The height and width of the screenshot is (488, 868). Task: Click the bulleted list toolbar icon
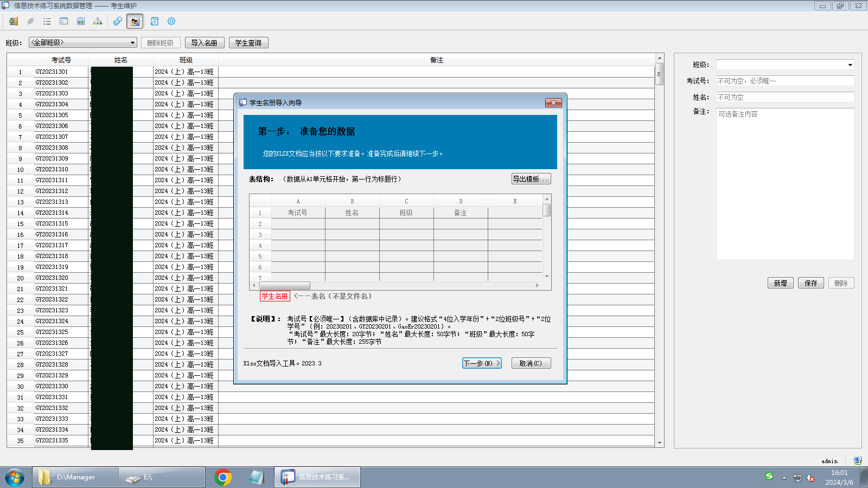[47, 21]
